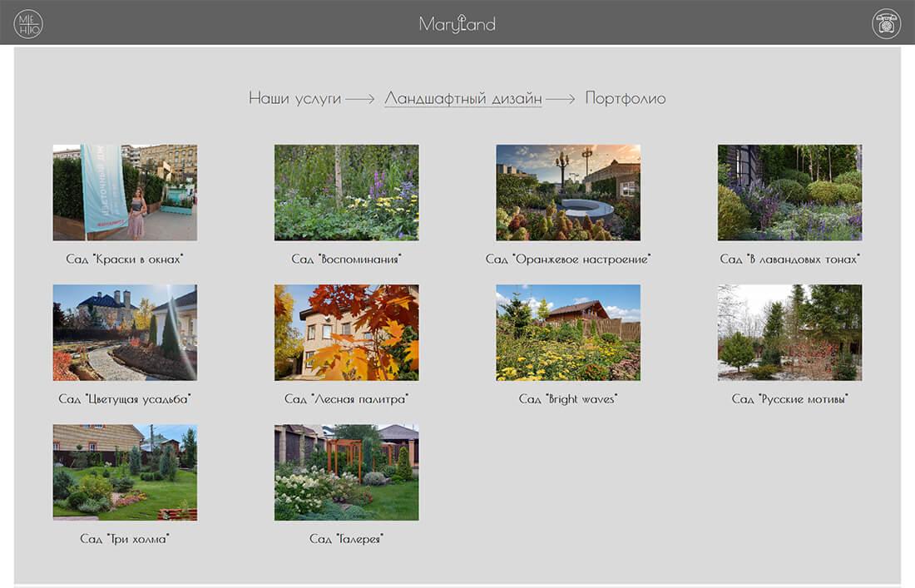Open the Сад "Лесная палитра" thumbnail
The width and height of the screenshot is (915, 588).
click(346, 333)
